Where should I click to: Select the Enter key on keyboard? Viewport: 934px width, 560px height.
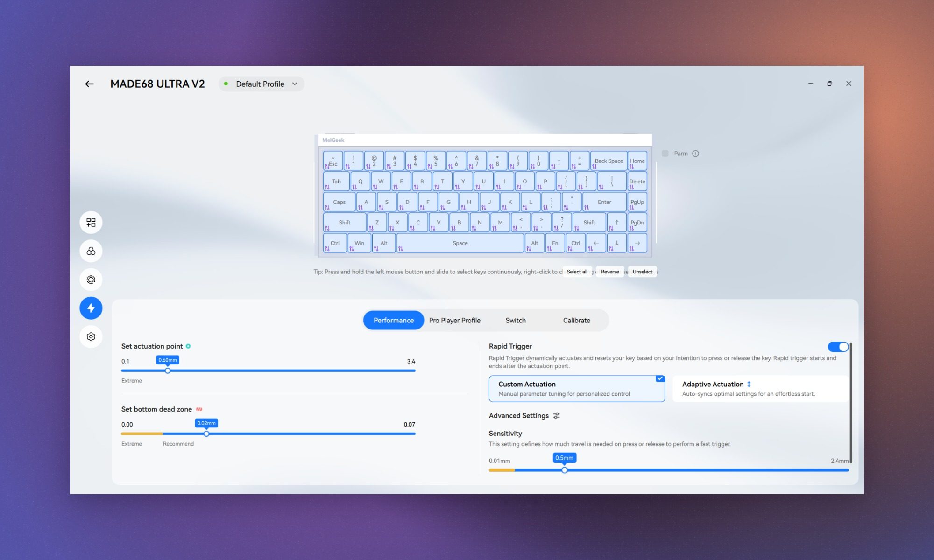(x=604, y=202)
